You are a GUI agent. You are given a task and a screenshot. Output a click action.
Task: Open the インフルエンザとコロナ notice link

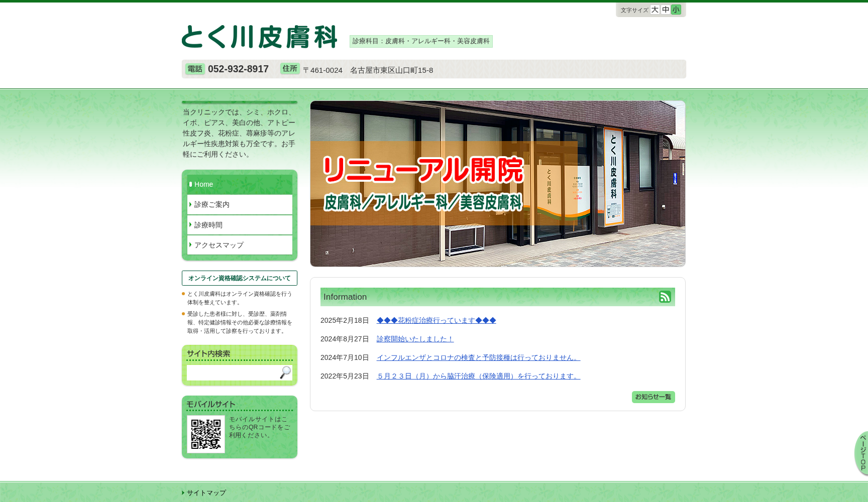[x=478, y=357]
